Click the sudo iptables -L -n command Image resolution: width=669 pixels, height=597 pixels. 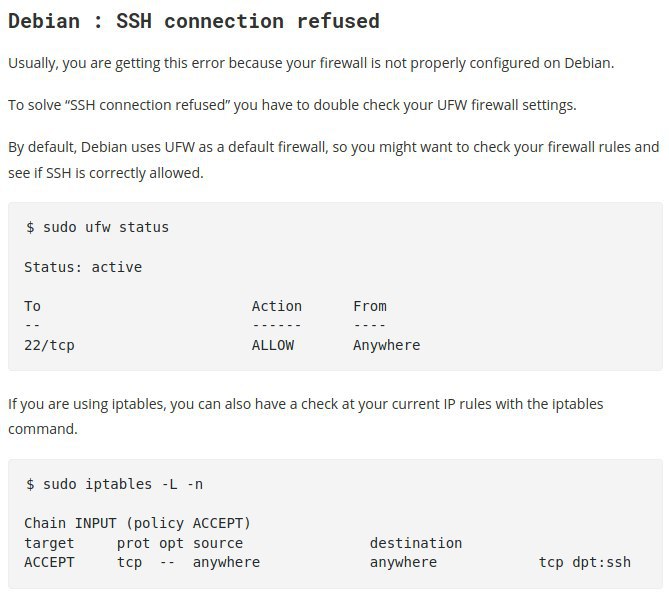click(114, 484)
